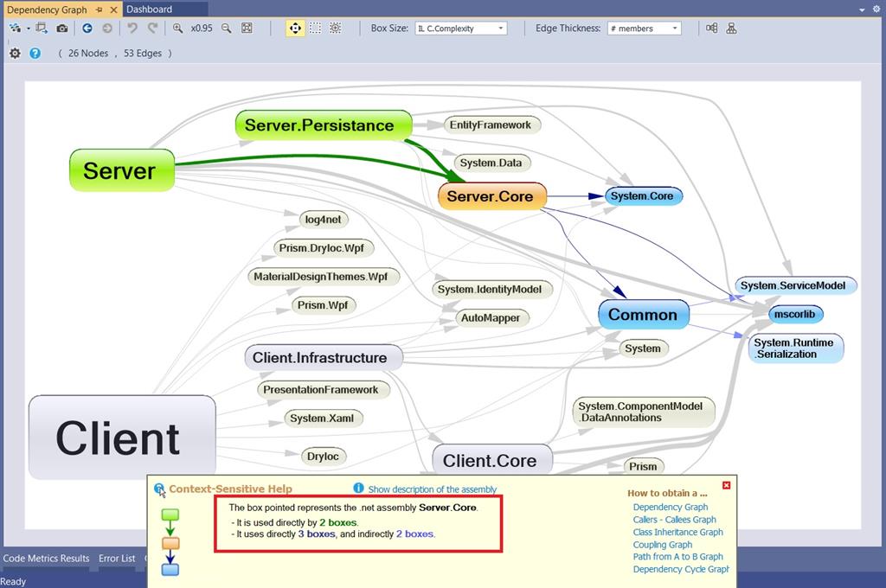Screen dimensions: 886x588
Task: Select the hierarchical layout icon on the toolbar
Action: [731, 28]
